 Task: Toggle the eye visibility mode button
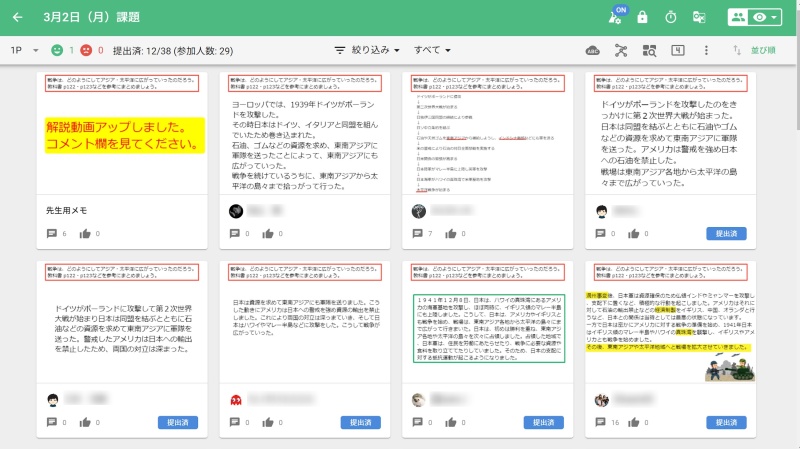coord(766,18)
